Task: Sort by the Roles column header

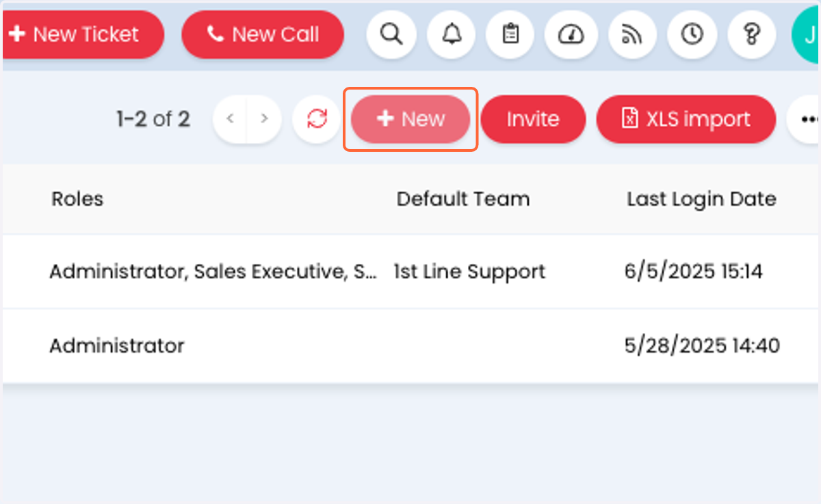Action: tap(77, 199)
